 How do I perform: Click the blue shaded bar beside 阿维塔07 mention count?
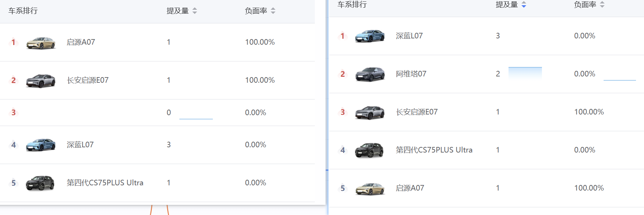525,73
